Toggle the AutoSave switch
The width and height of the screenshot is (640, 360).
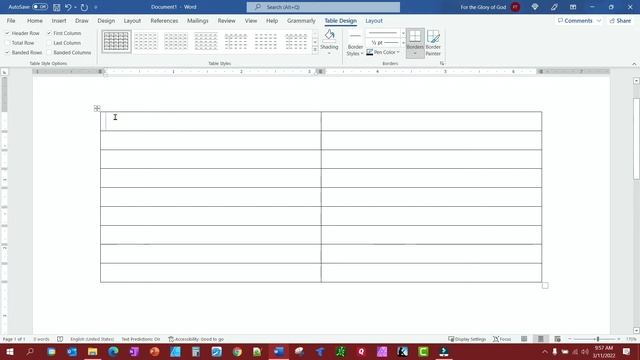40,7
